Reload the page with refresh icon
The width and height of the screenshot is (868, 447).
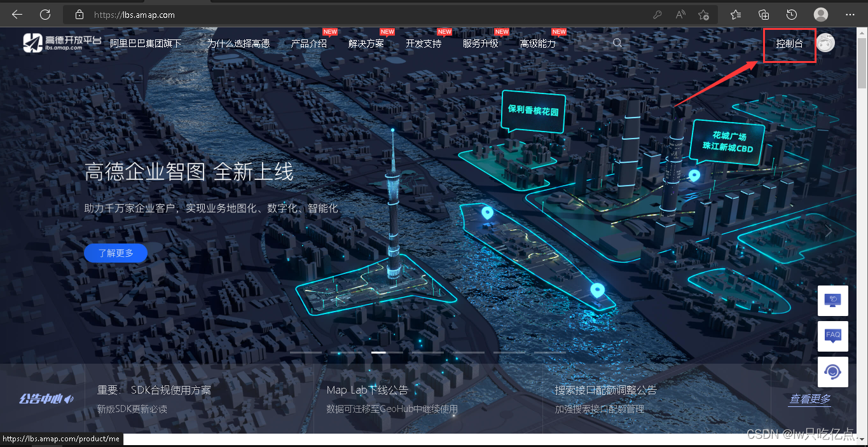click(x=45, y=14)
